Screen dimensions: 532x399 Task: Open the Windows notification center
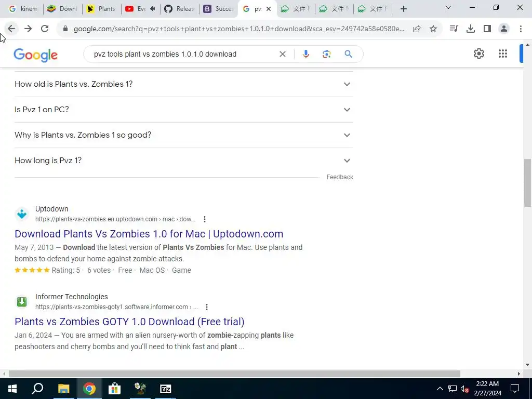coord(515,389)
